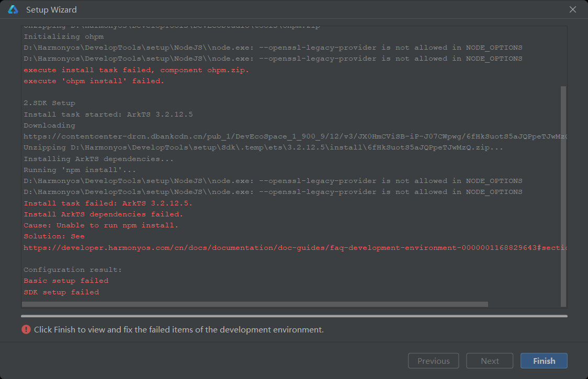
Task: Click 'execute install task failed, component ohpm.zip.'
Action: click(136, 70)
